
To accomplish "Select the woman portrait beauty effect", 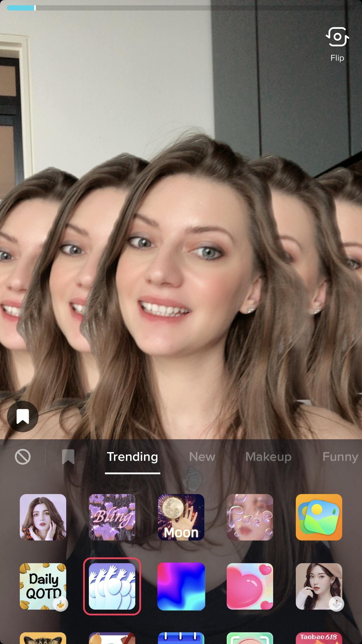I will tap(43, 517).
